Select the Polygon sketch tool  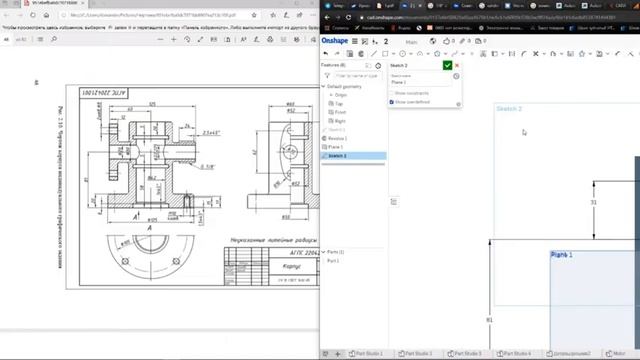437,53
